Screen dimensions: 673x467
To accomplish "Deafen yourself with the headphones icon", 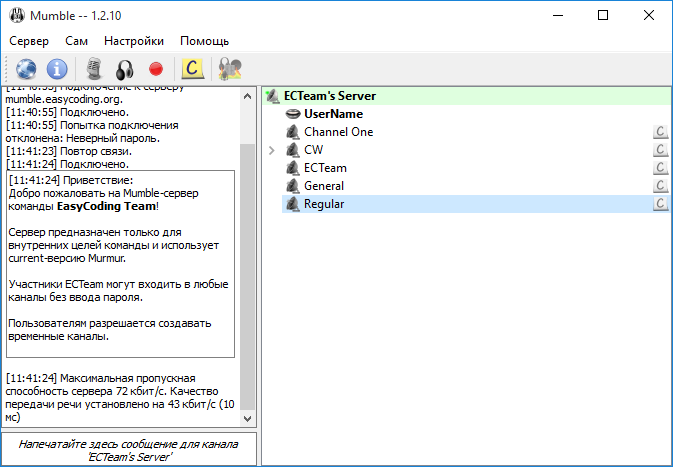I will [124, 69].
